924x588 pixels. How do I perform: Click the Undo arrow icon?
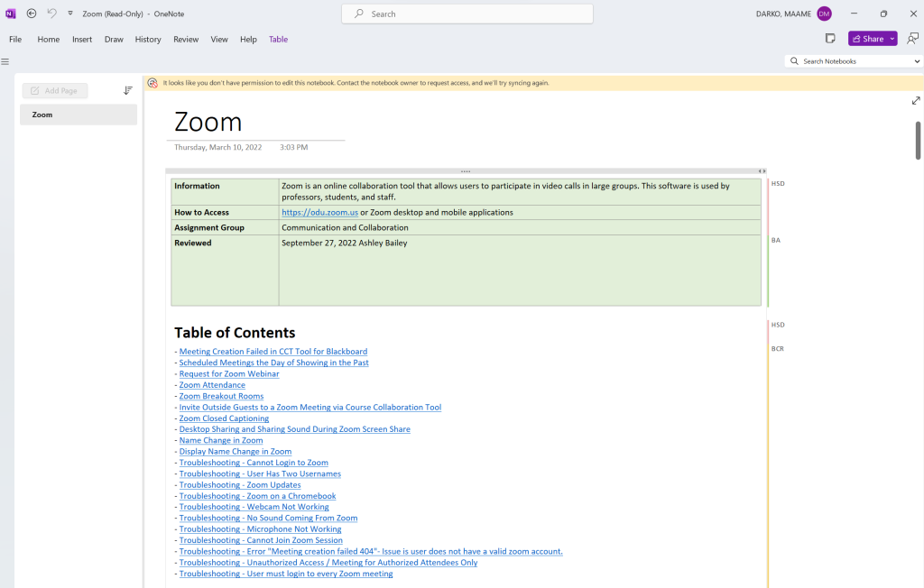click(x=51, y=14)
